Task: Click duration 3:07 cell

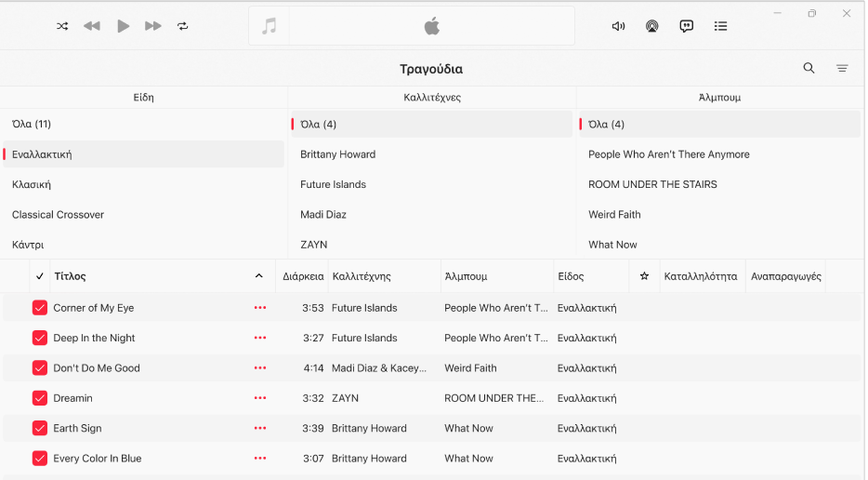Action: pyautogui.click(x=313, y=459)
